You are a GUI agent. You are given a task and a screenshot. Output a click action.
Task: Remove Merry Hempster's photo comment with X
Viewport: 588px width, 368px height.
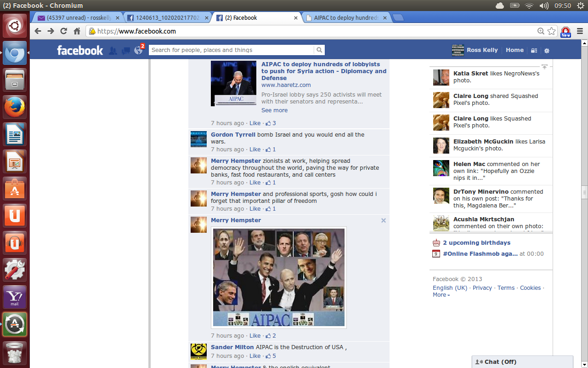pyautogui.click(x=384, y=220)
